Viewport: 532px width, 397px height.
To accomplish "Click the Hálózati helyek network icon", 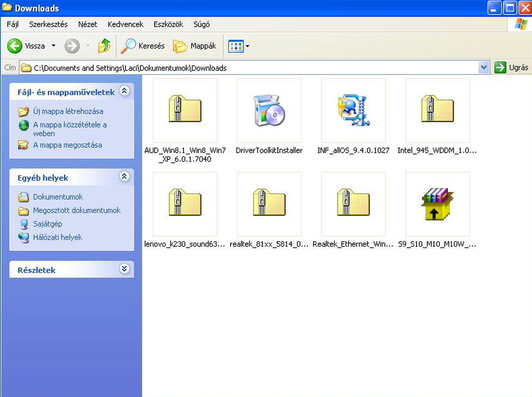I will 24,238.
